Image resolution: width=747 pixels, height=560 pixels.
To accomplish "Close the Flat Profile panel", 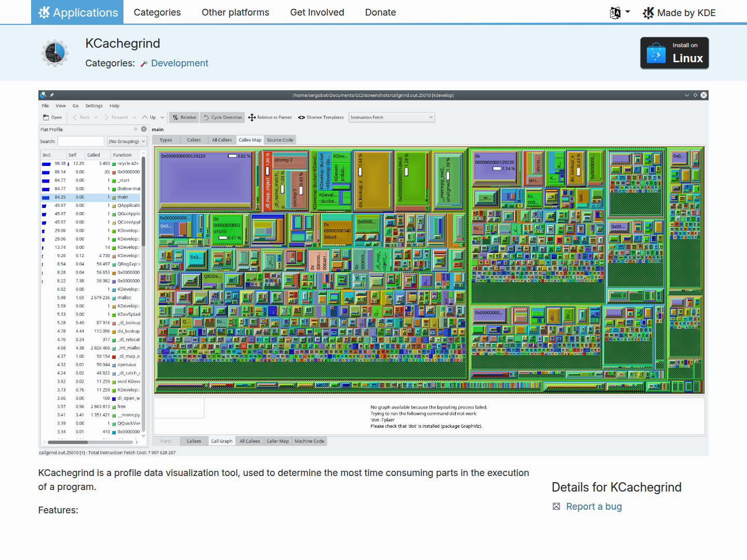I will tap(144, 129).
